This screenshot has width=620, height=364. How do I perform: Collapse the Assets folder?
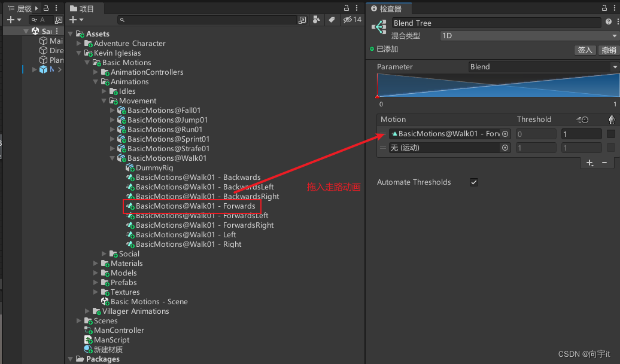tap(71, 34)
